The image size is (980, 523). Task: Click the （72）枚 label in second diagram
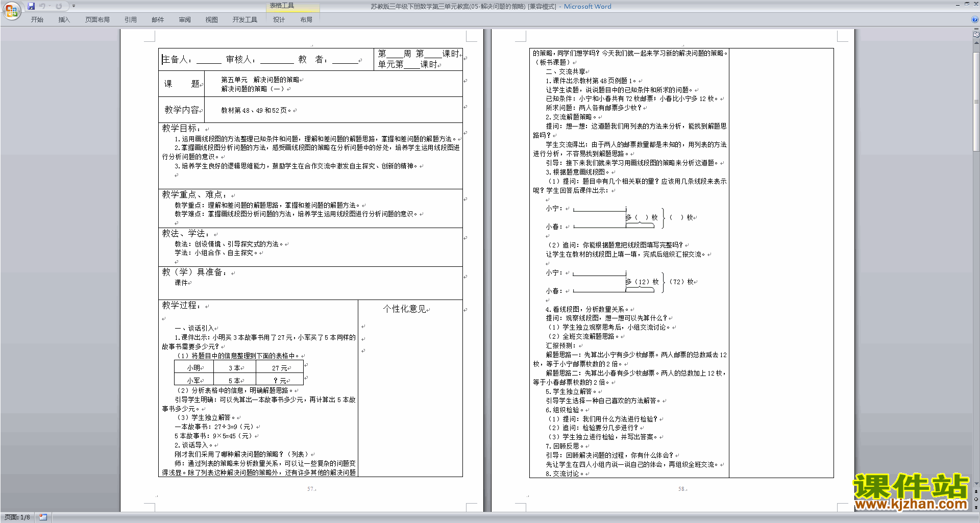coord(681,282)
